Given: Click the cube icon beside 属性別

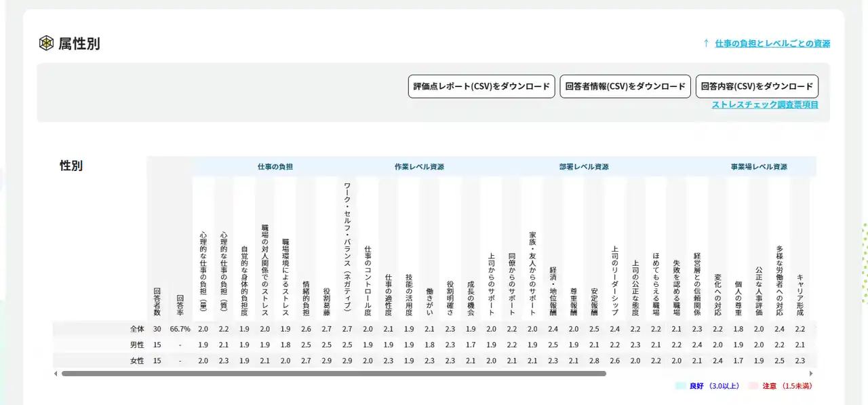Looking at the screenshot, I should (45, 43).
